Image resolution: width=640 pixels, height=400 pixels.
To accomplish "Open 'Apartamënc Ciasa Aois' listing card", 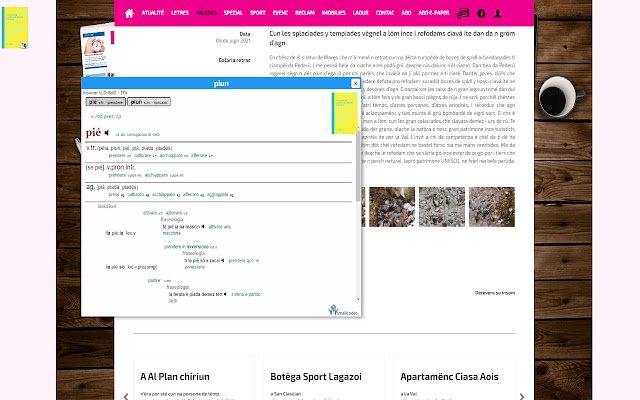I will click(x=454, y=378).
